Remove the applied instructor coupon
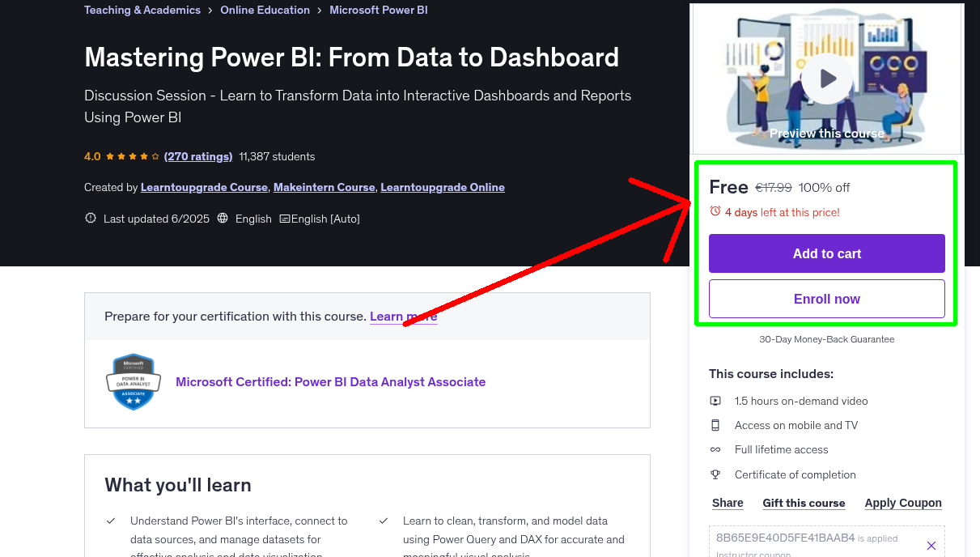This screenshot has width=980, height=557. coord(931,544)
